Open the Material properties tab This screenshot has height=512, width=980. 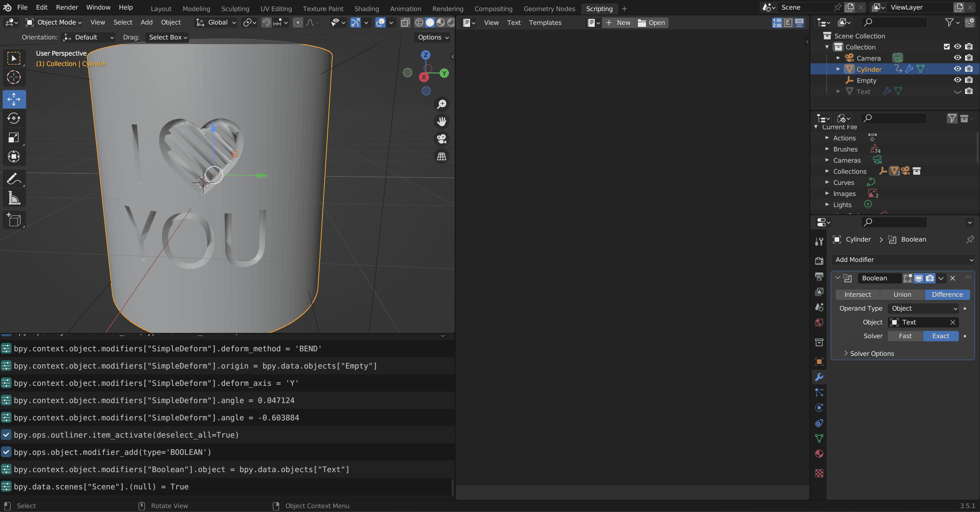819,454
